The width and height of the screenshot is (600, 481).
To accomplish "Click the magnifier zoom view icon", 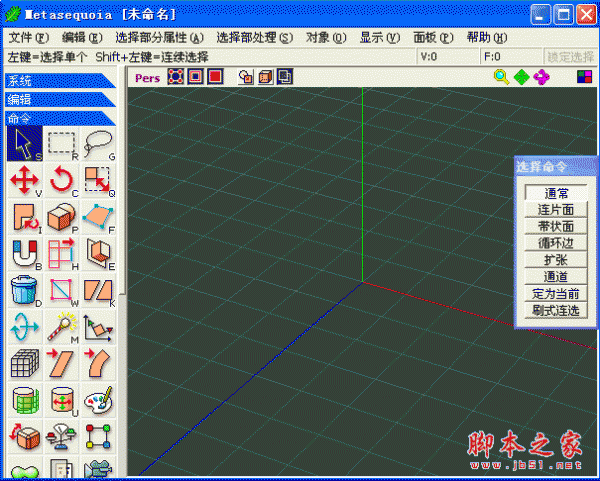I will (x=501, y=77).
